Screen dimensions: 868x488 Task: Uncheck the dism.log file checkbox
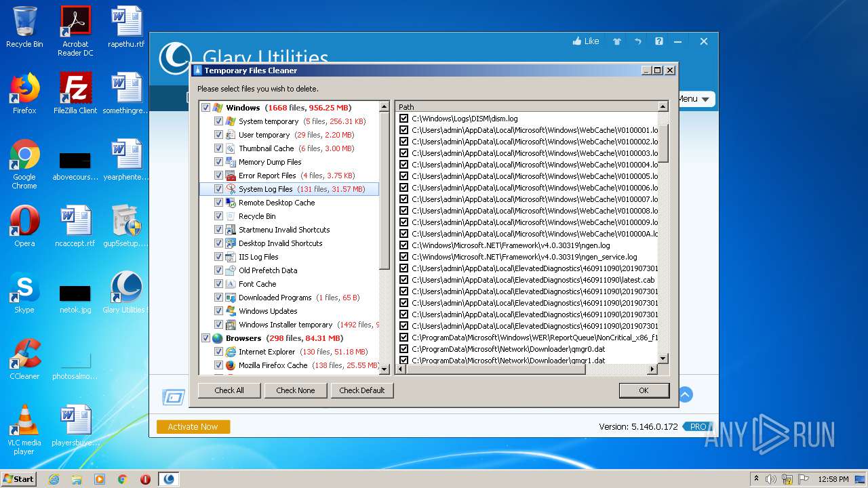click(x=404, y=119)
